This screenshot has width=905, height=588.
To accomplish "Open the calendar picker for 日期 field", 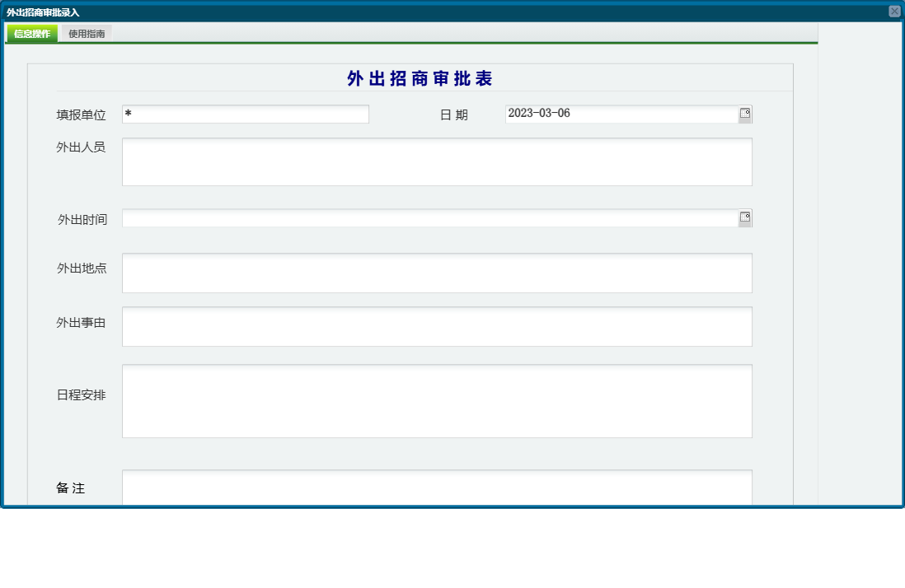I will (744, 114).
